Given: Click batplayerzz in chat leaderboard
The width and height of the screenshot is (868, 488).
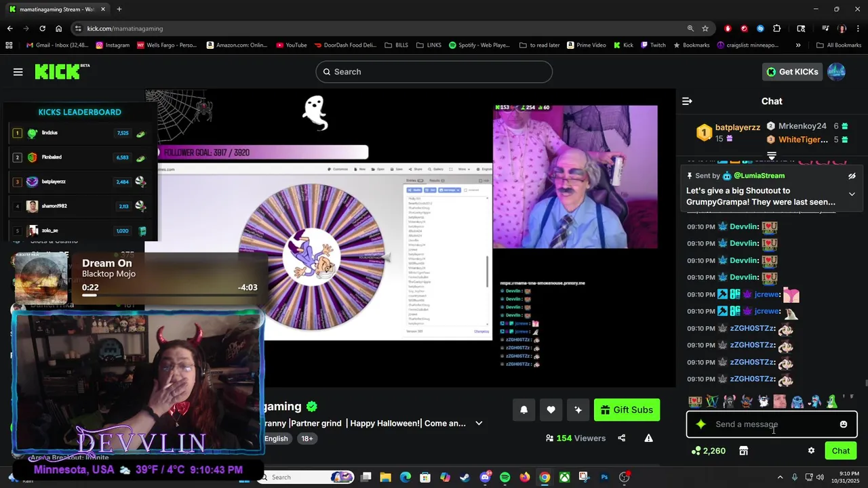Looking at the screenshot, I should 738,127.
